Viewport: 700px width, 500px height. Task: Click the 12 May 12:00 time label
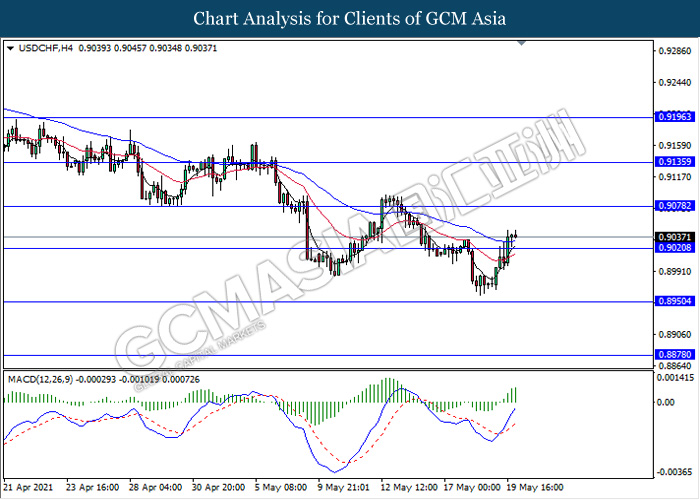408,487
